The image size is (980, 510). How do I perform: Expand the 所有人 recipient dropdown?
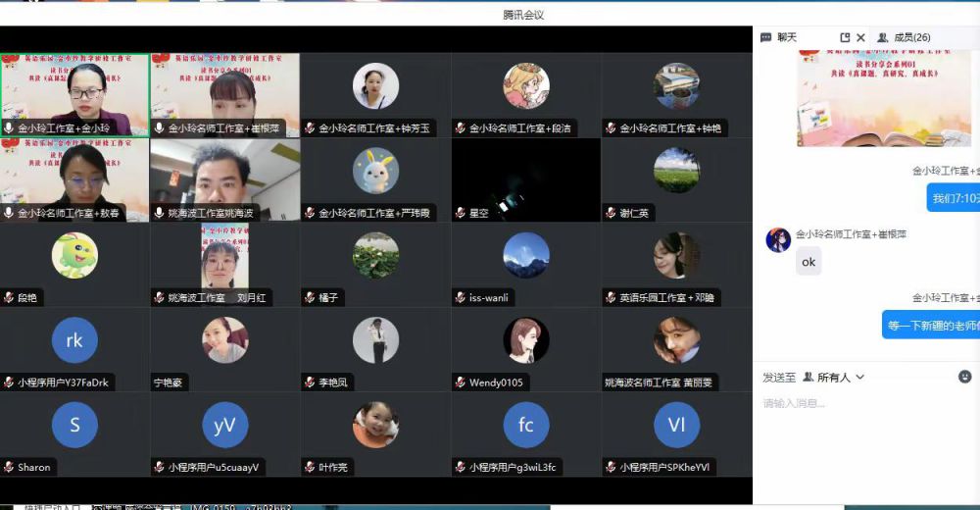(833, 377)
